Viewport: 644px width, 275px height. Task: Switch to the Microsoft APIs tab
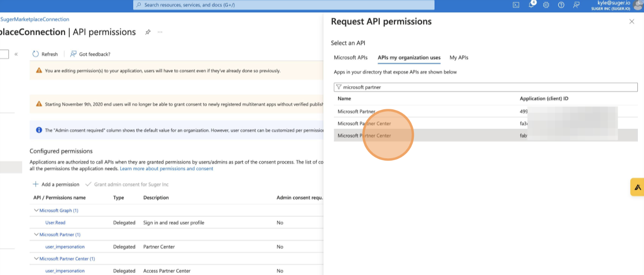click(x=351, y=57)
